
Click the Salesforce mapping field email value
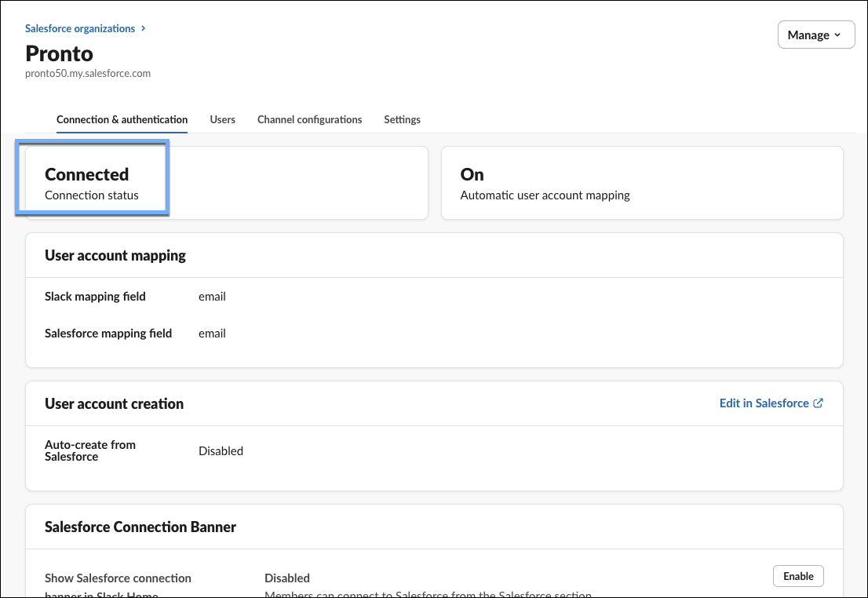[212, 334]
